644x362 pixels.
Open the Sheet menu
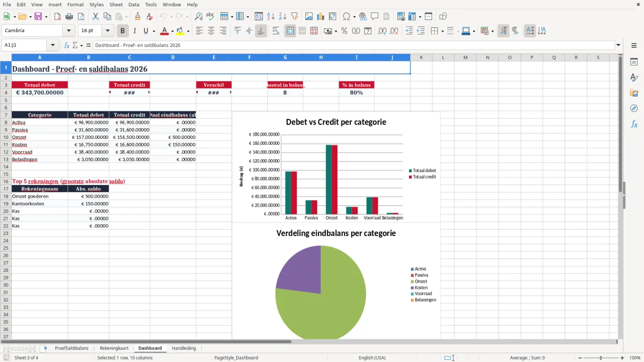[116, 4]
